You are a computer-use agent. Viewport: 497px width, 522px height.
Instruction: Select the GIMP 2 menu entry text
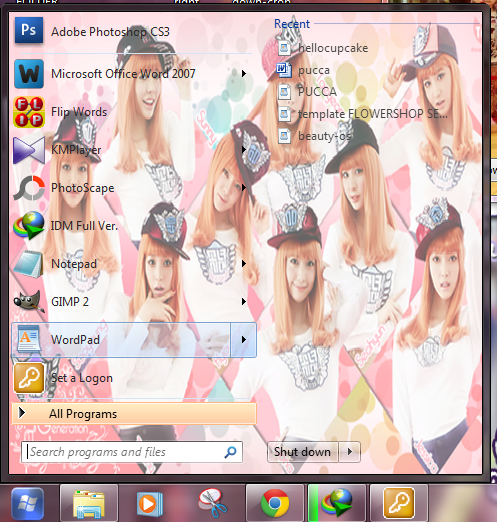(70, 302)
